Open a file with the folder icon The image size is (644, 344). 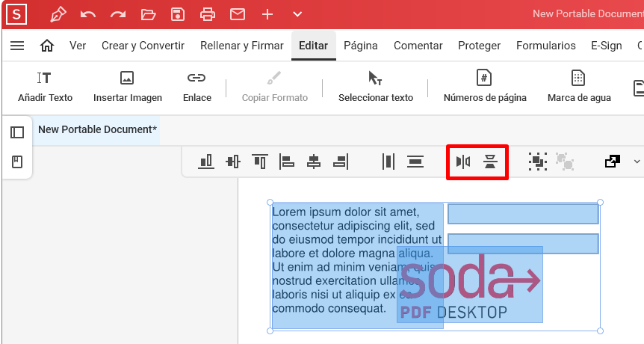click(148, 15)
